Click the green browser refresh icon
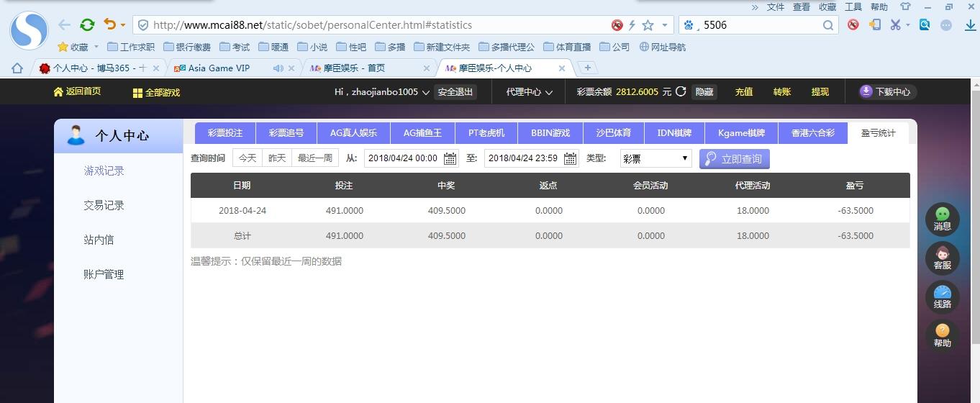Image resolution: width=980 pixels, height=403 pixels. point(87,25)
